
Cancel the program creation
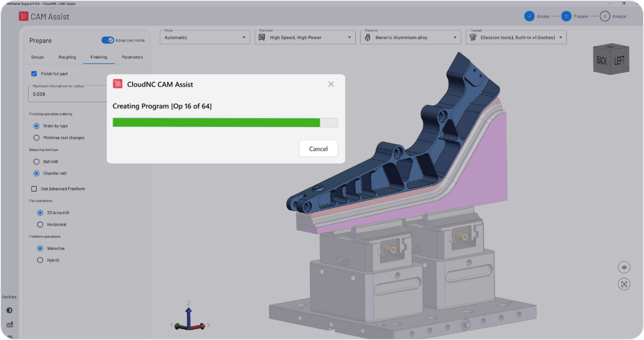tap(318, 149)
